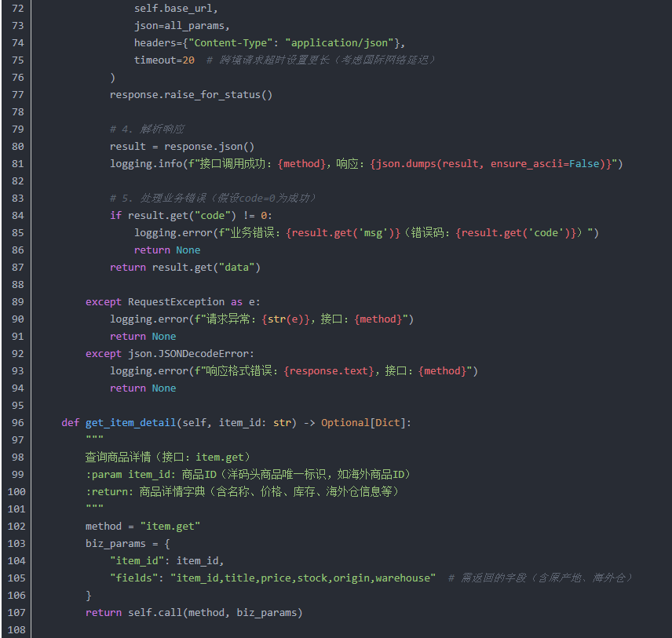This screenshot has height=638, width=672.
Task: Click the self.call(method, biz_params) return statement
Action: (215, 613)
